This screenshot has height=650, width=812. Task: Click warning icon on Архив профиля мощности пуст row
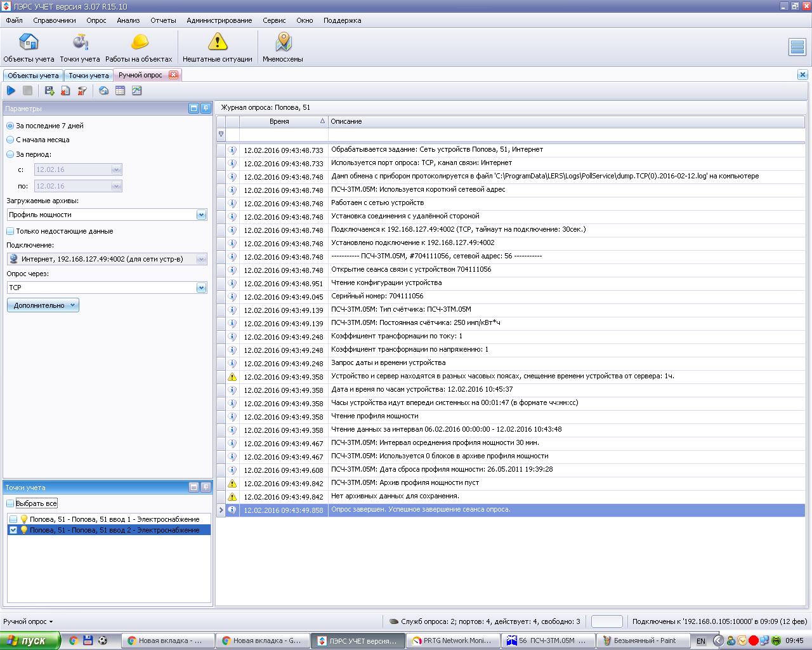point(232,483)
